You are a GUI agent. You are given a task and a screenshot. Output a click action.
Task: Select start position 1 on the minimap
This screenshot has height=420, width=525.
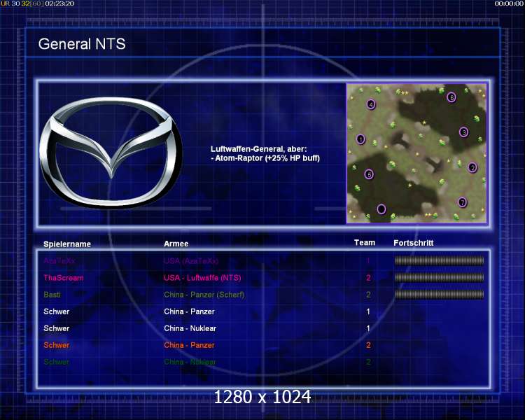click(x=360, y=139)
